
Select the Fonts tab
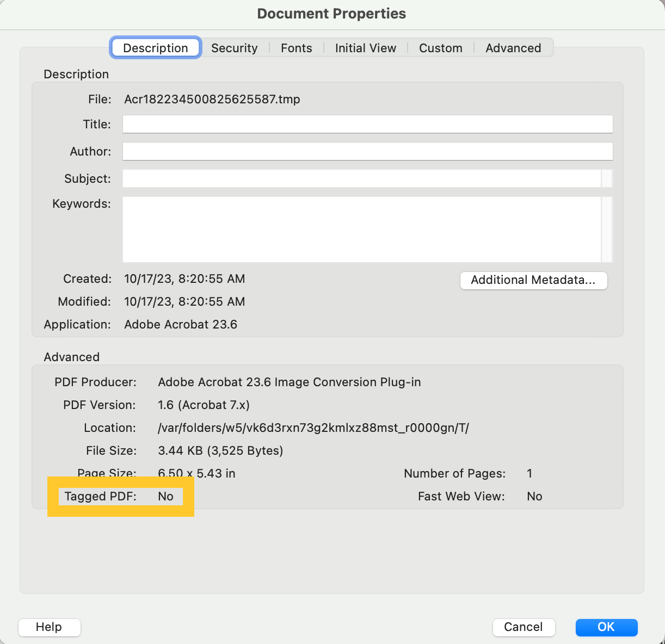click(296, 48)
